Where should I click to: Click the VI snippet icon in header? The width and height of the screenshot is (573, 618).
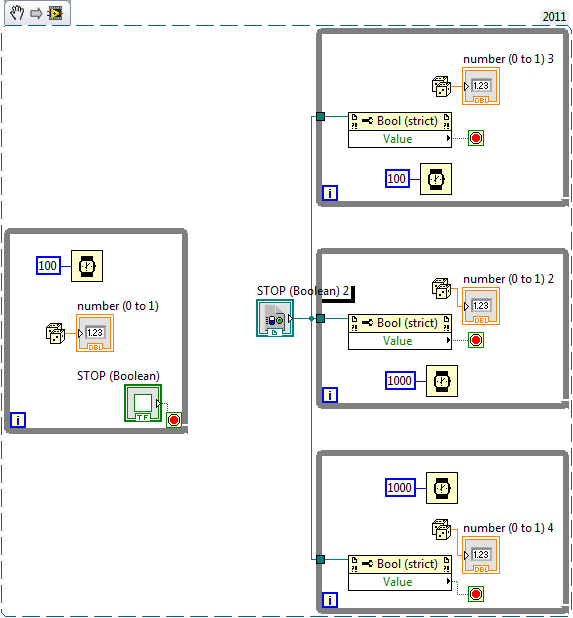pyautogui.click(x=55, y=13)
